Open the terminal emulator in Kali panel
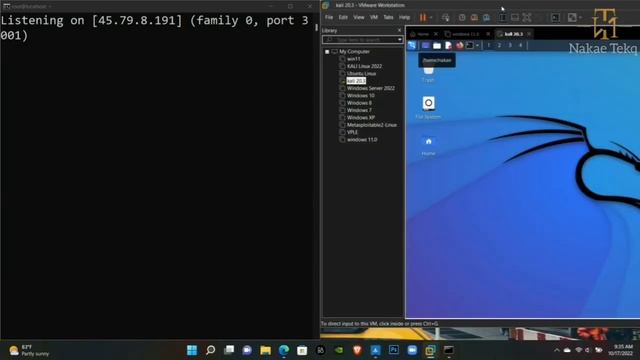640x360 pixels. [470, 45]
